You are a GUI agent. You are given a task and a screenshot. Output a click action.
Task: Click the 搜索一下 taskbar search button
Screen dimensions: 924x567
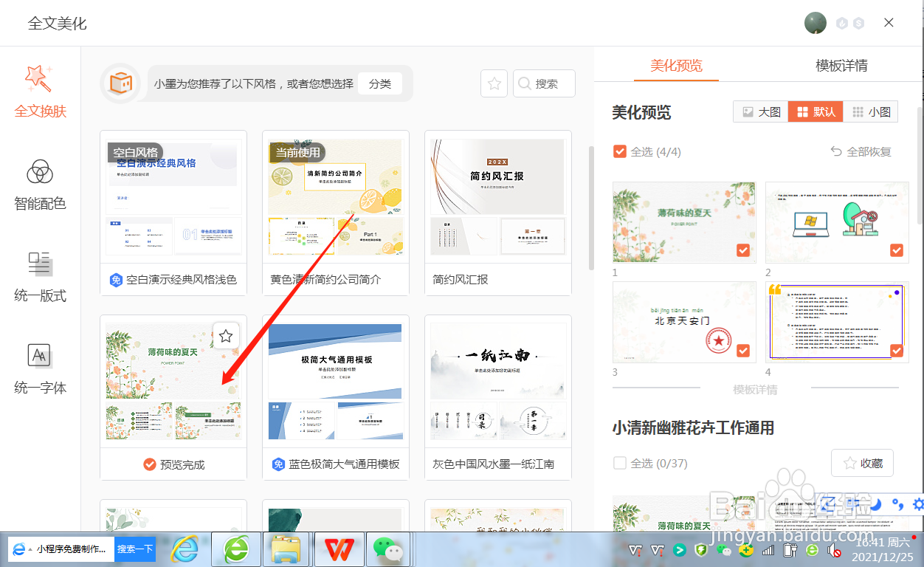coord(135,549)
